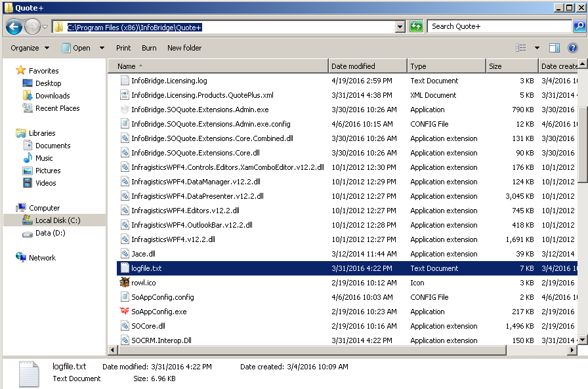This screenshot has height=389, width=588.
Task: Click Burn in the toolbar
Action: 149,48
